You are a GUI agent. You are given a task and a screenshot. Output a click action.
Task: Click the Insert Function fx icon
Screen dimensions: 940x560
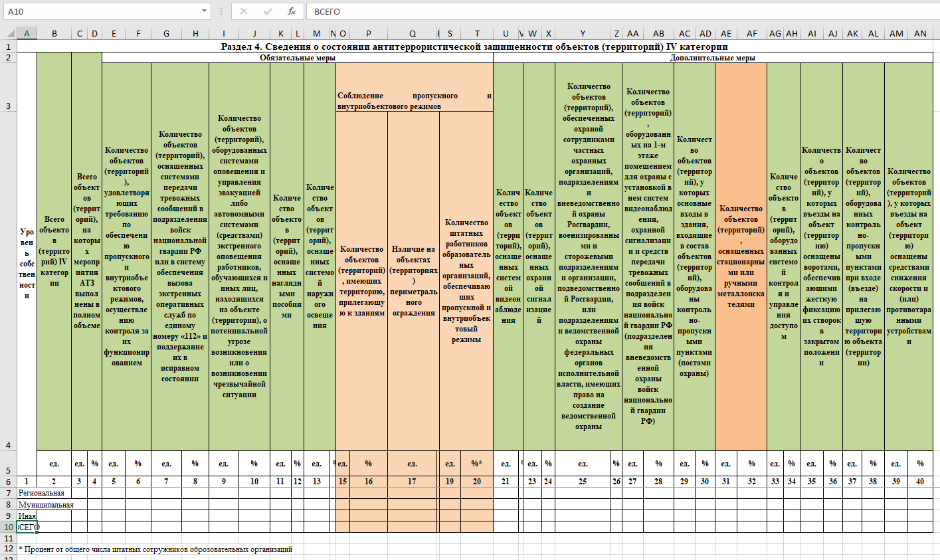(291, 11)
